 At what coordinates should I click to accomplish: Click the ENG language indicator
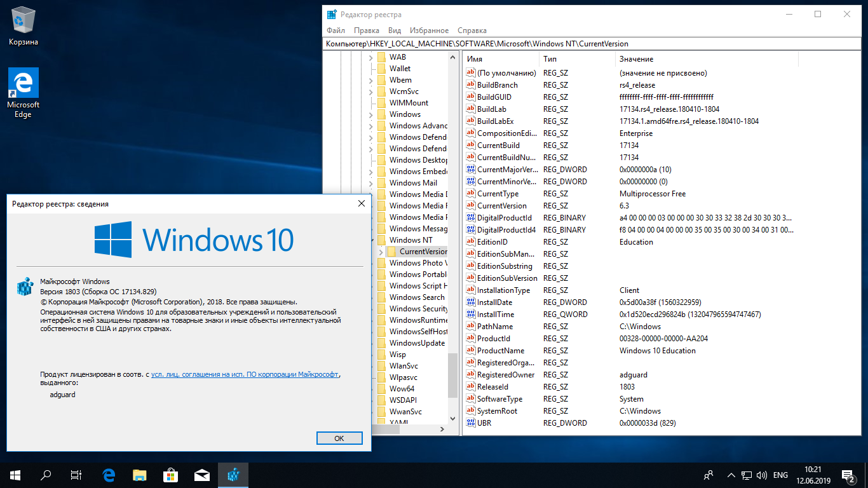tap(780, 475)
